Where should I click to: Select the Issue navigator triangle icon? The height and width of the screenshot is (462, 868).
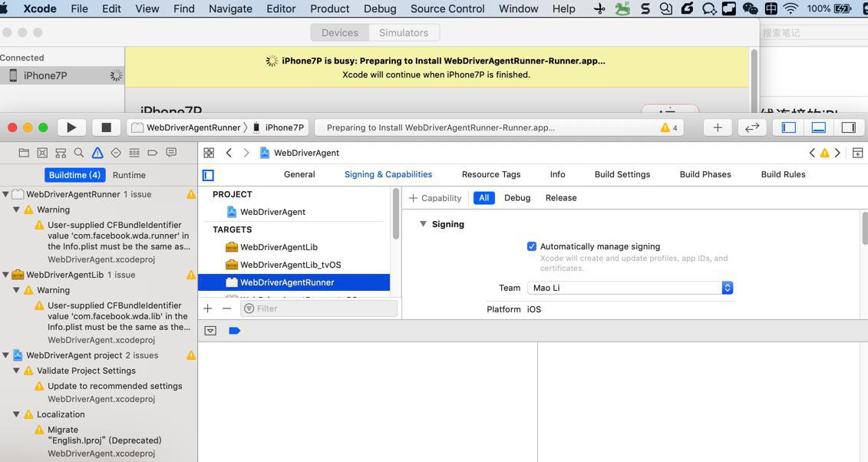click(97, 153)
